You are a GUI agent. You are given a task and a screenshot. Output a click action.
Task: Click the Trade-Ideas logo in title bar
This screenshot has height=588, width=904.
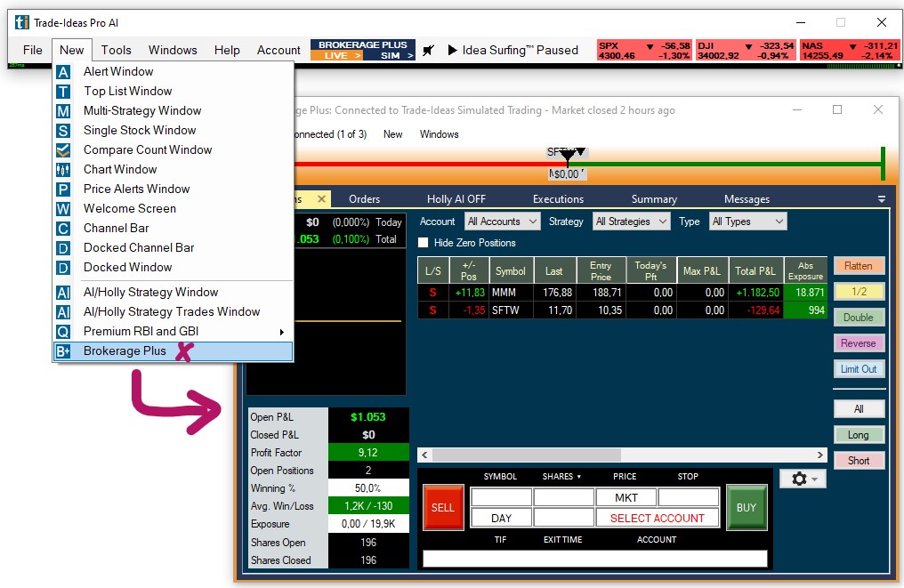(21, 22)
